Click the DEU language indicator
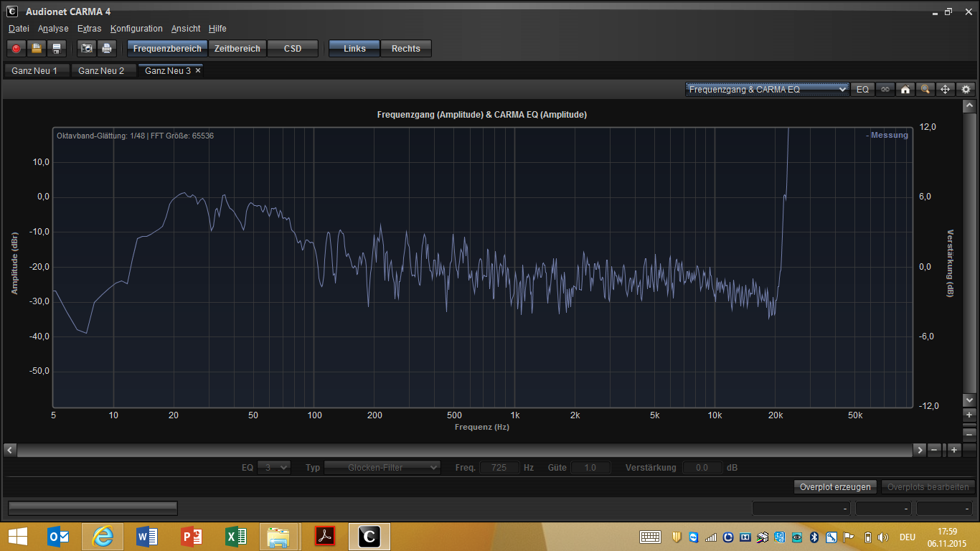This screenshot has width=980, height=551. click(x=907, y=537)
